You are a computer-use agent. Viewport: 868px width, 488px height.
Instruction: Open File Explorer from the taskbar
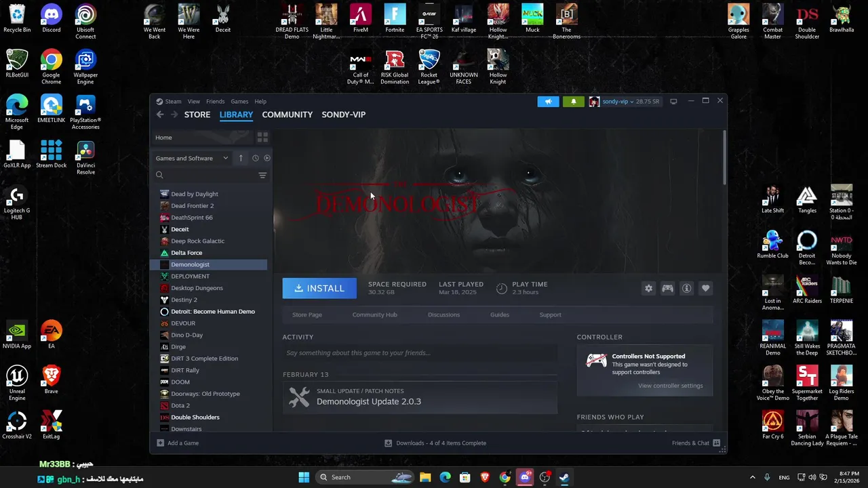425,477
